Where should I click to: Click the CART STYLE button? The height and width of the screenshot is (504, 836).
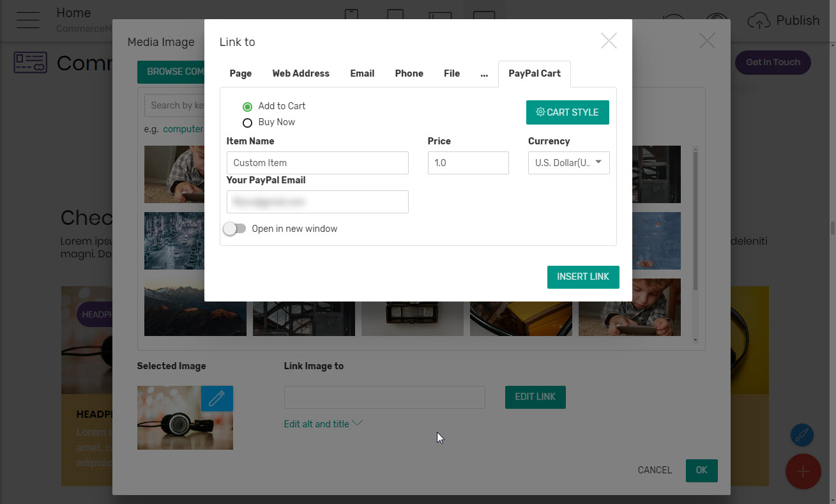coord(568,112)
